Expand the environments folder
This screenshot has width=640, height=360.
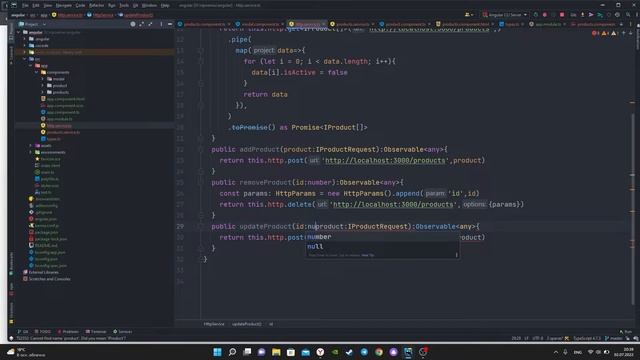(31, 152)
